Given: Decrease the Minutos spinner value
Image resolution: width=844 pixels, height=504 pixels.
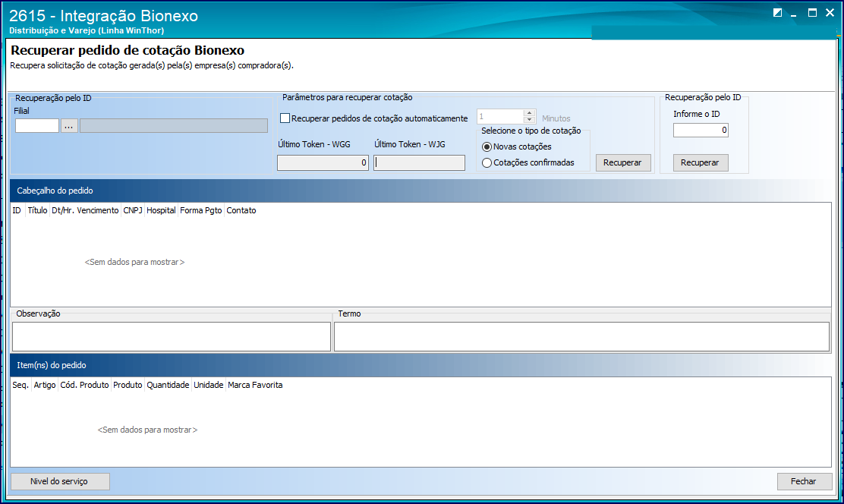Looking at the screenshot, I should pyautogui.click(x=529, y=119).
